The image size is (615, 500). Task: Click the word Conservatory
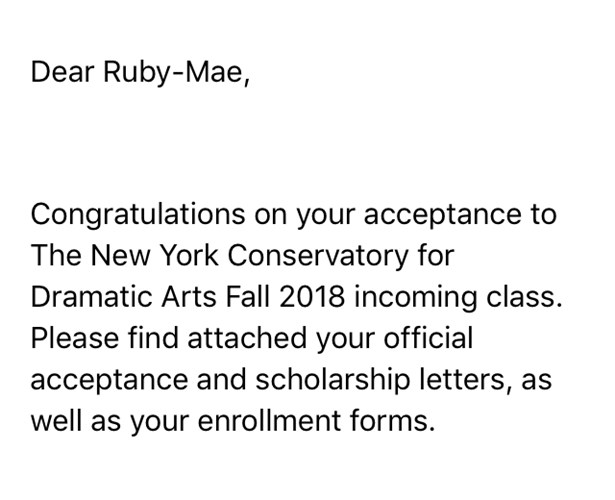[318, 255]
